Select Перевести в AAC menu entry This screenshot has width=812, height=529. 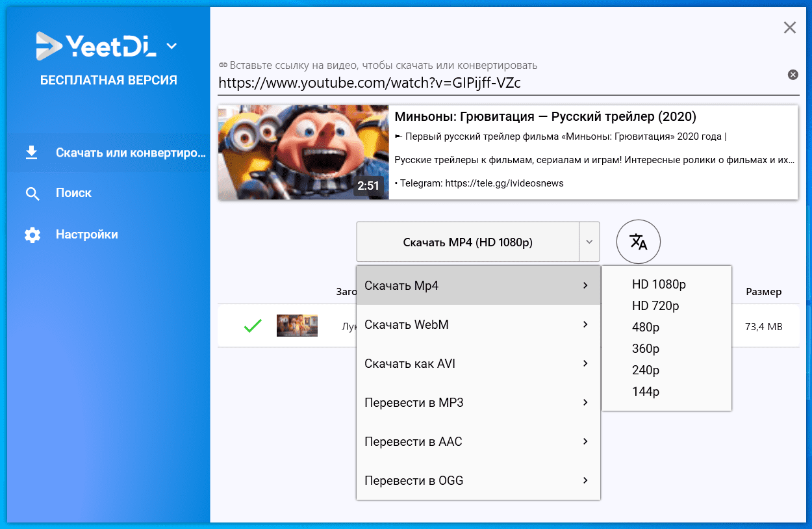(478, 441)
